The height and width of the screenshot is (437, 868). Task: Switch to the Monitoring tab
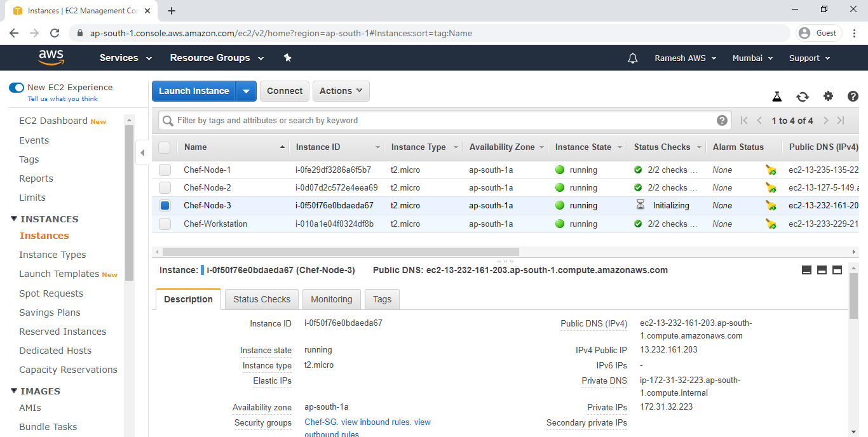pos(331,299)
